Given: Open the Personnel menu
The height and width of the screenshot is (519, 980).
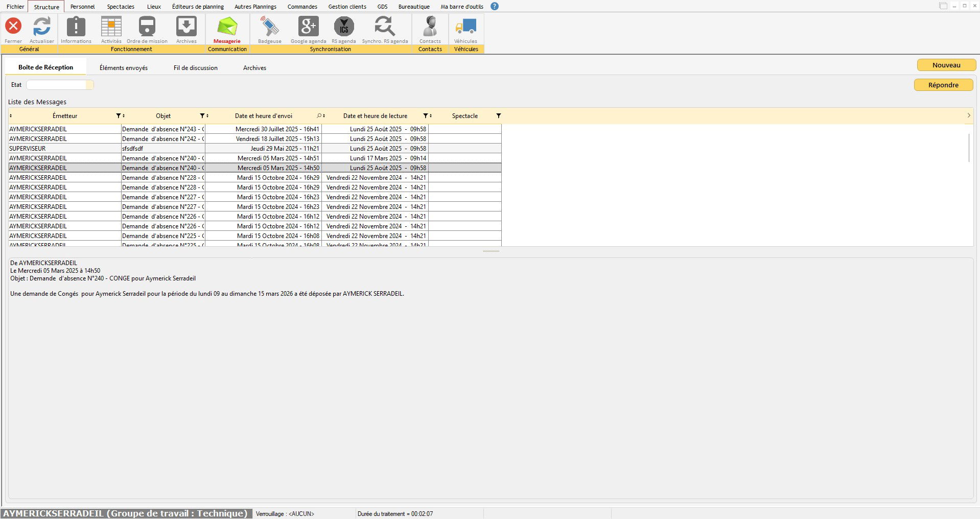Looking at the screenshot, I should click(82, 7).
